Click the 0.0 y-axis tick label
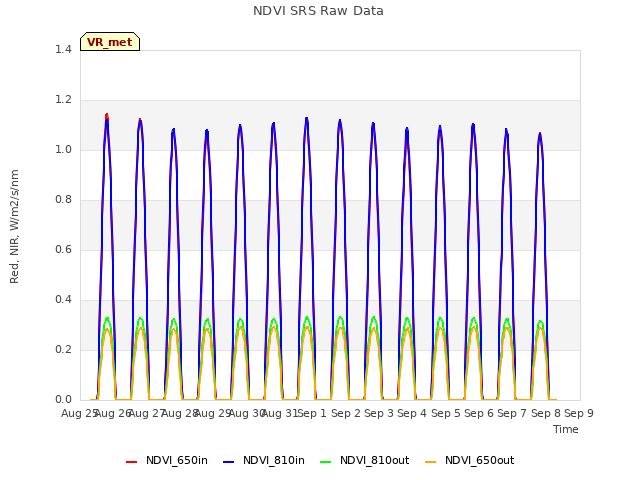640x480 pixels. 63,400
